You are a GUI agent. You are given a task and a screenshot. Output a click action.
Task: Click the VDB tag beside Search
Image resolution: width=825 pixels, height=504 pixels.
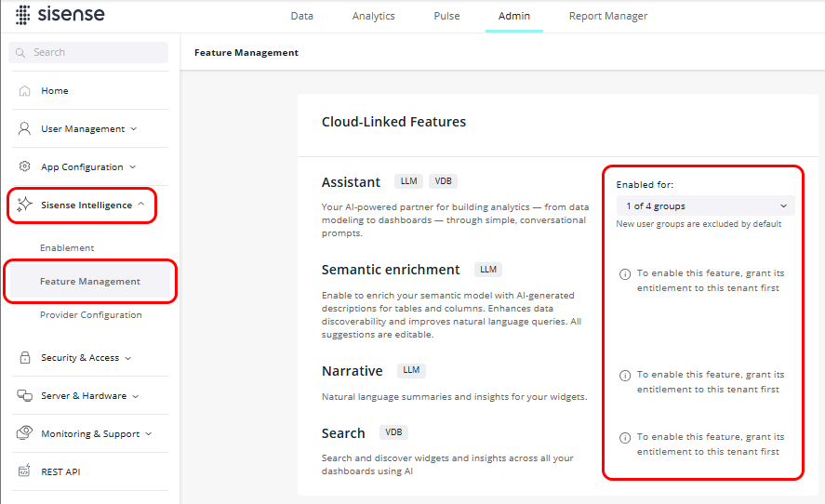pos(393,432)
